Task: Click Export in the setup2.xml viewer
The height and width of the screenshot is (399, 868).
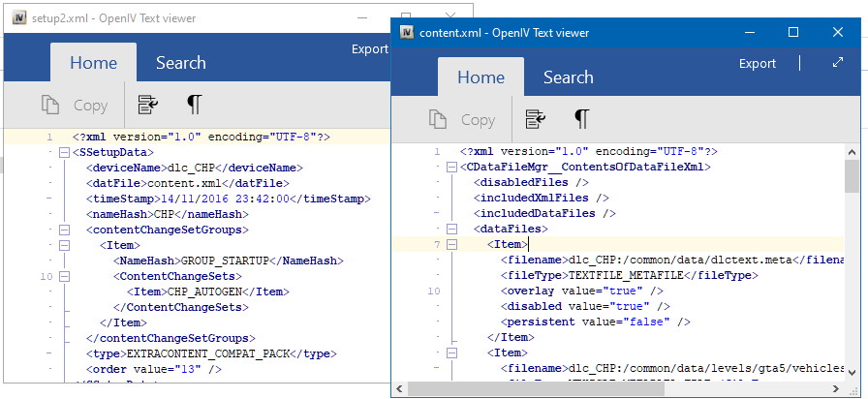Action: [x=369, y=49]
